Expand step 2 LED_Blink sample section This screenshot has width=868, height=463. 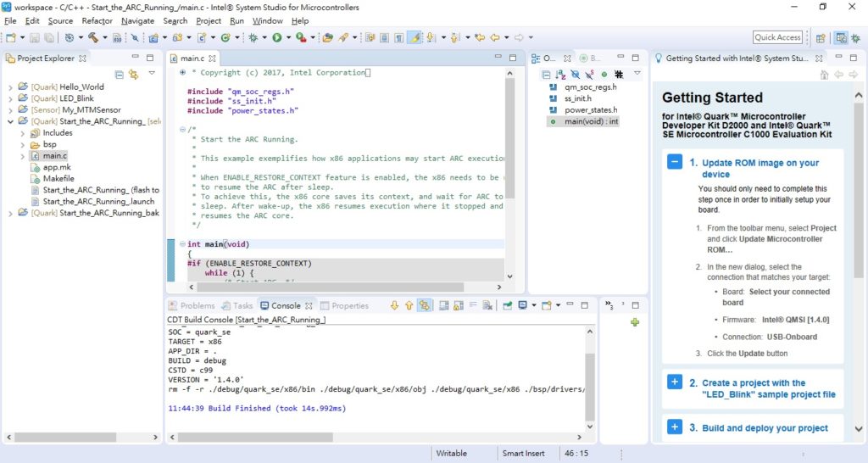[x=674, y=382]
